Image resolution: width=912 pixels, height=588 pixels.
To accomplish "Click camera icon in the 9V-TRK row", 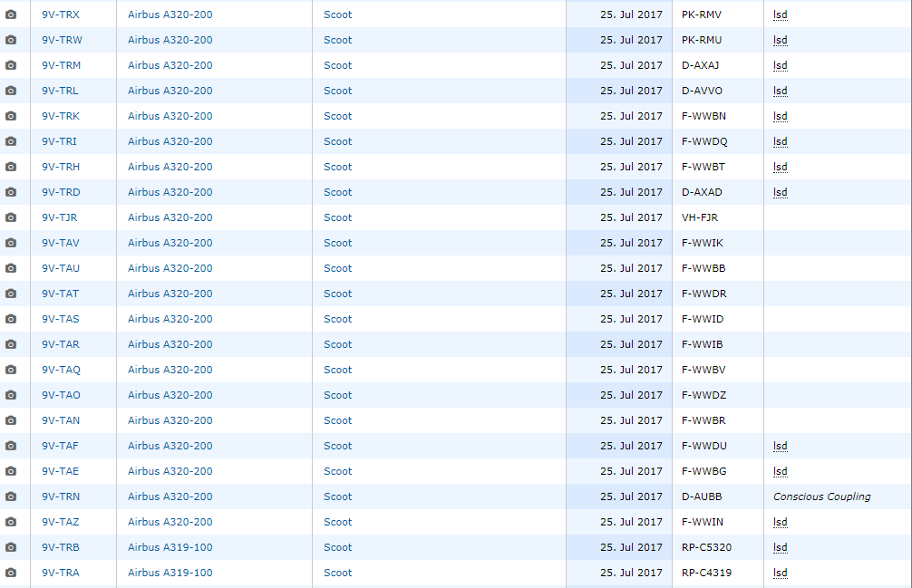I will [11, 116].
